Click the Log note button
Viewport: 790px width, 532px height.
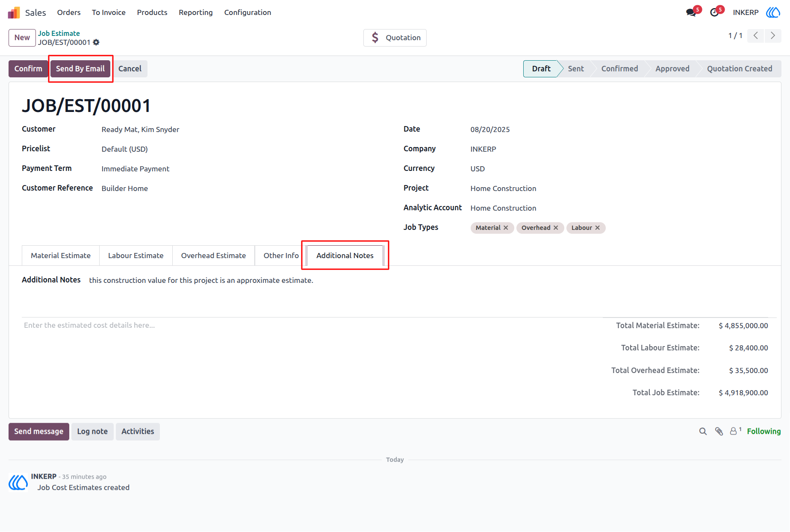pos(92,432)
